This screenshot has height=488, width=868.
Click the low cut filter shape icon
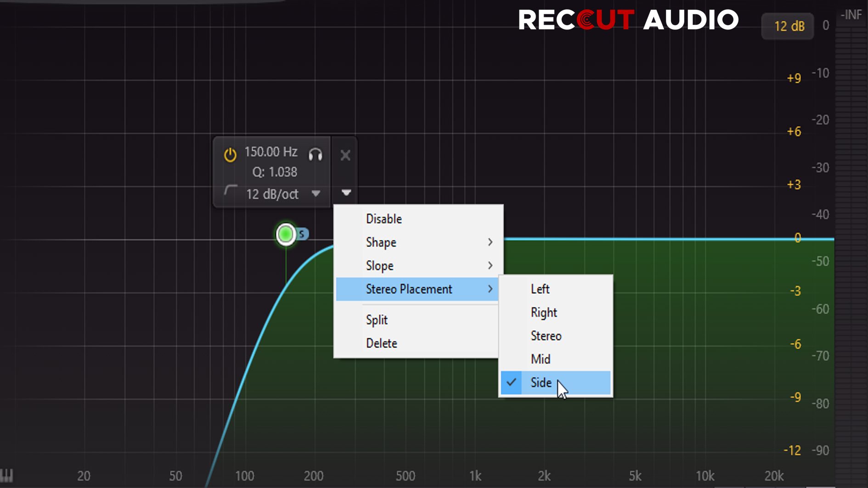click(231, 191)
